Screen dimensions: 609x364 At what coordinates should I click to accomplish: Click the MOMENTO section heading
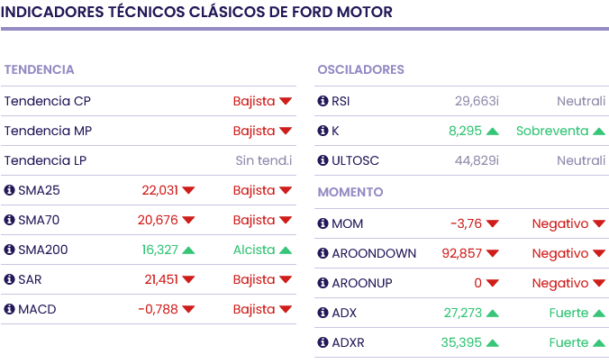(350, 192)
